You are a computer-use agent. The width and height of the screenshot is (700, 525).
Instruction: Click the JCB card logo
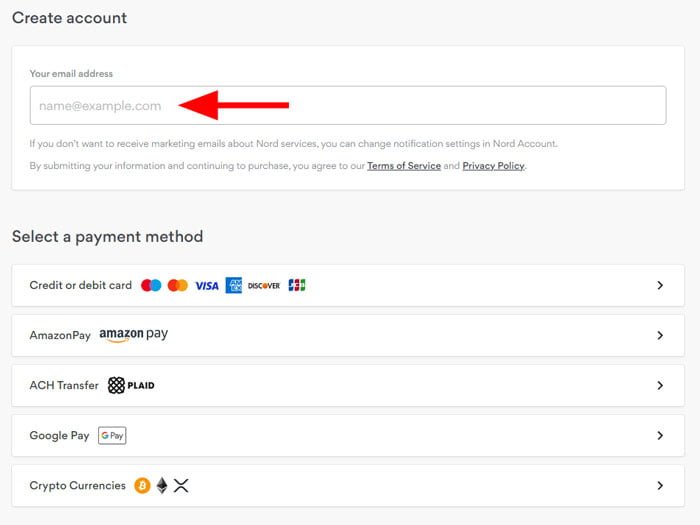click(x=297, y=285)
